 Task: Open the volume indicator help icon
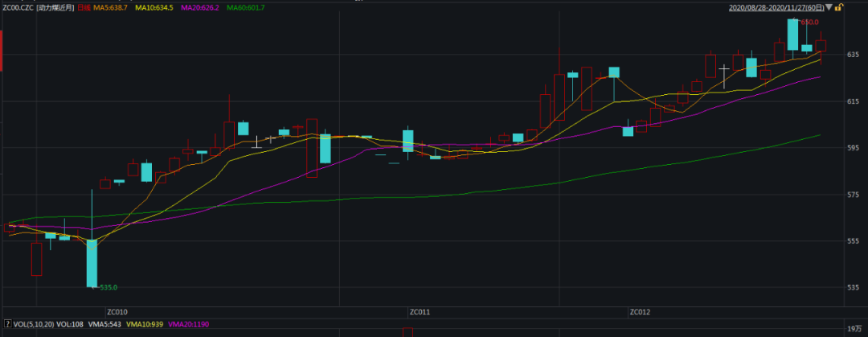pyautogui.click(x=8, y=323)
